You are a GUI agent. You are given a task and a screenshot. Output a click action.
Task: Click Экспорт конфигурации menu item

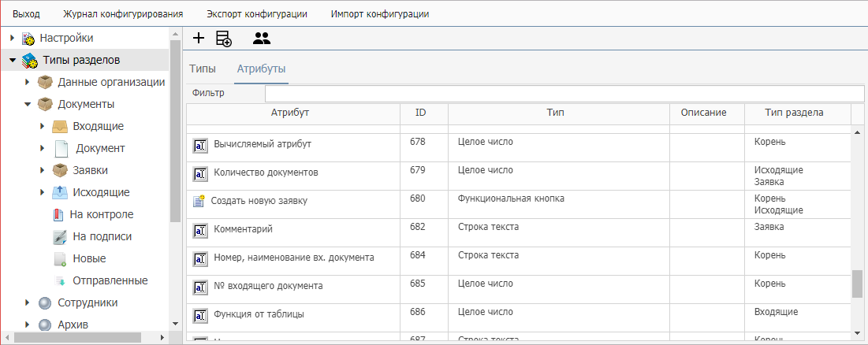coord(257,13)
